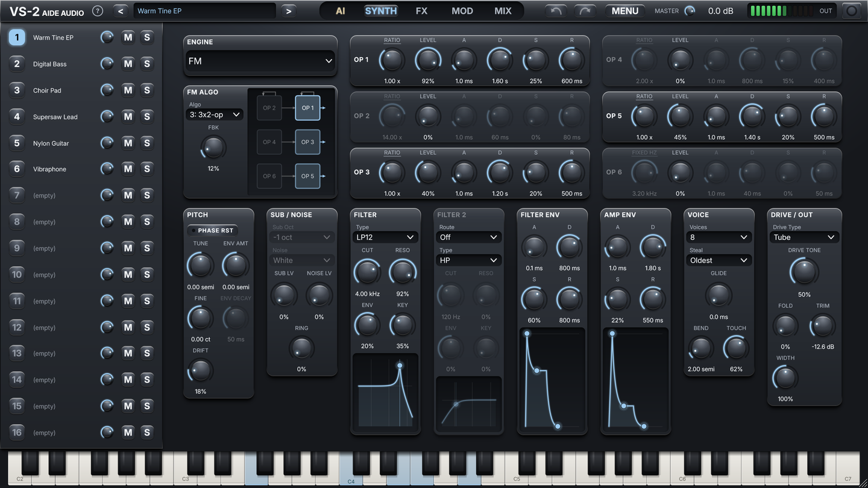Image resolution: width=868 pixels, height=488 pixels.
Task: Click the FILTER ENV graph peak handle
Action: pos(527,333)
